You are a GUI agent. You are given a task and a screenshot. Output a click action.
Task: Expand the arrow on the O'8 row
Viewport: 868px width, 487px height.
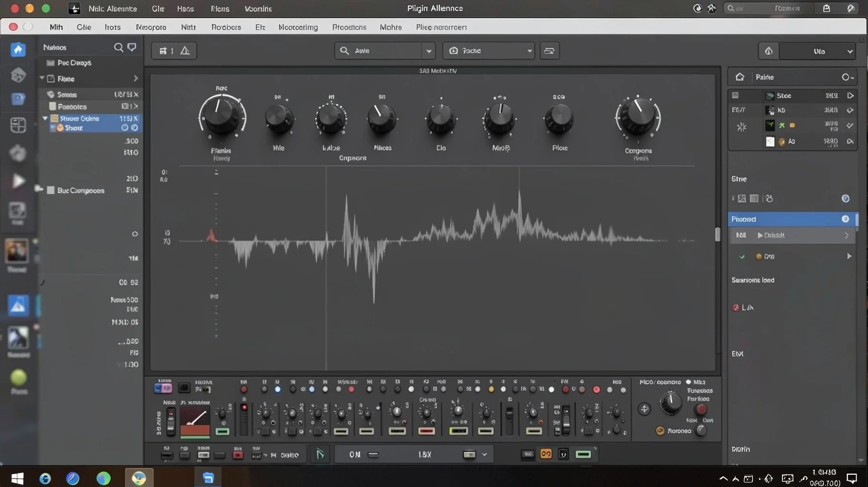[849, 256]
